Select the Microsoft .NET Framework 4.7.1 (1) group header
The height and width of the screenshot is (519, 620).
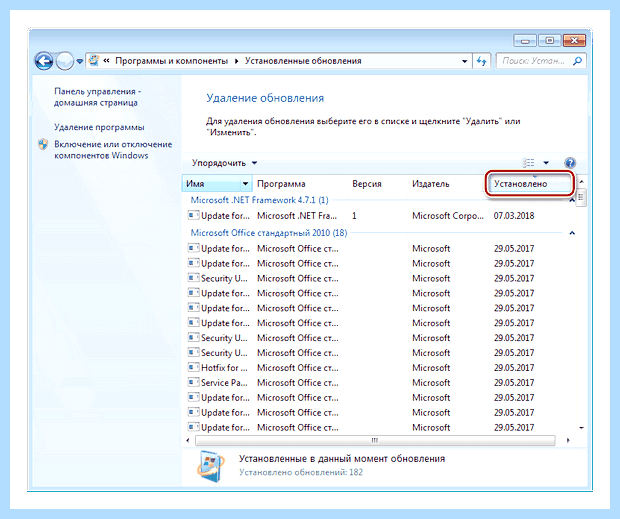coord(259,200)
